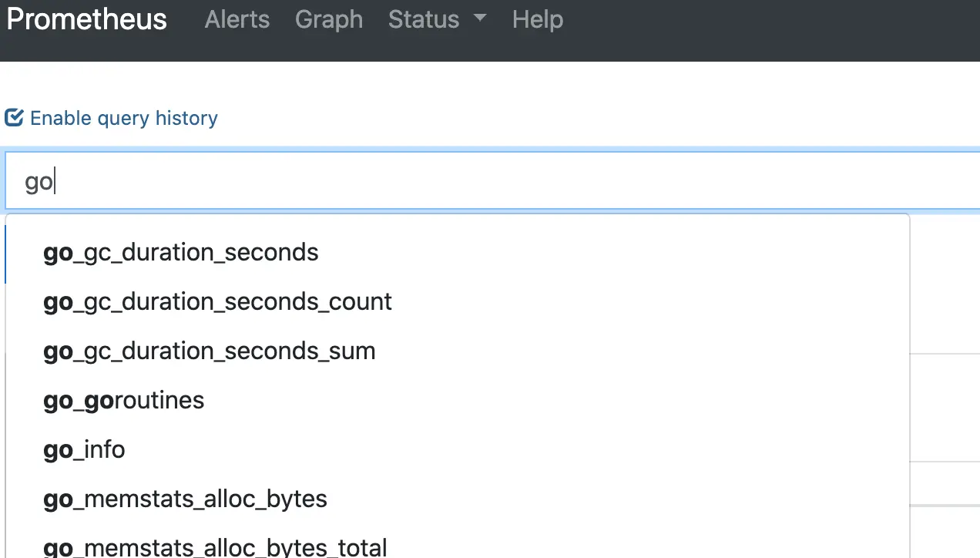Choose go_gc_duration_seconds_sum metric
The image size is (980, 558).
click(209, 351)
